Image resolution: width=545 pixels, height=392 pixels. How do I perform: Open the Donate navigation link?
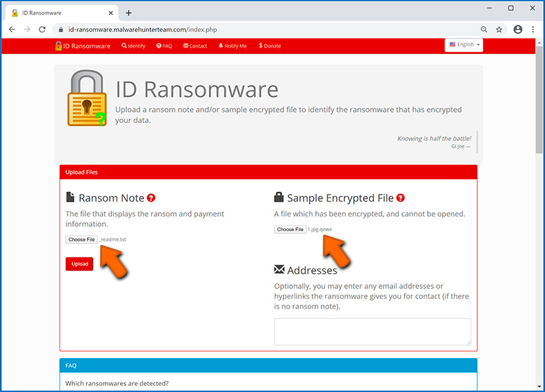point(270,46)
